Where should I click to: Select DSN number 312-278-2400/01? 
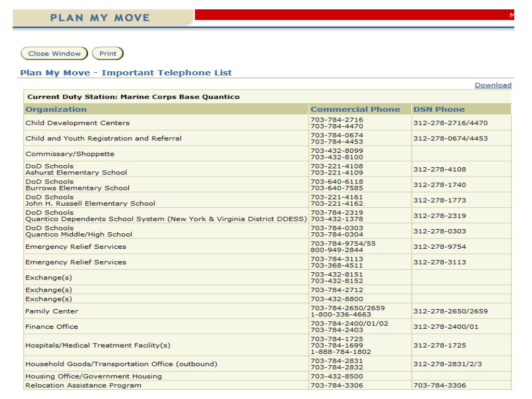(445, 327)
